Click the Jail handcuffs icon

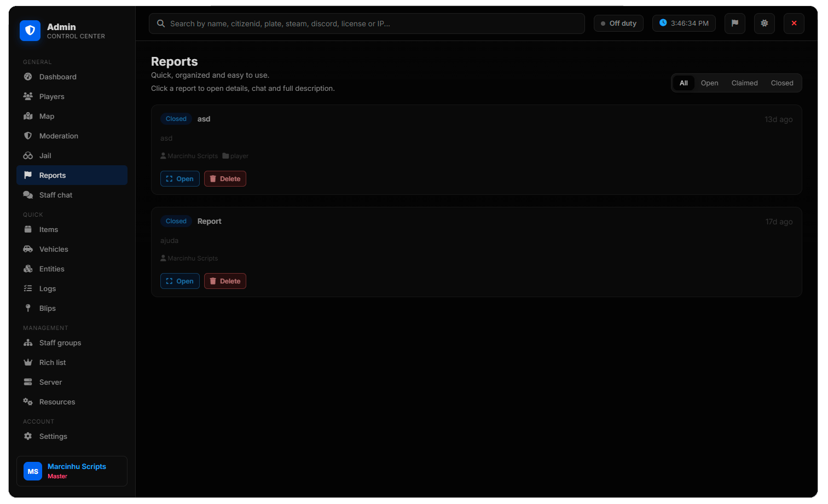tap(28, 155)
